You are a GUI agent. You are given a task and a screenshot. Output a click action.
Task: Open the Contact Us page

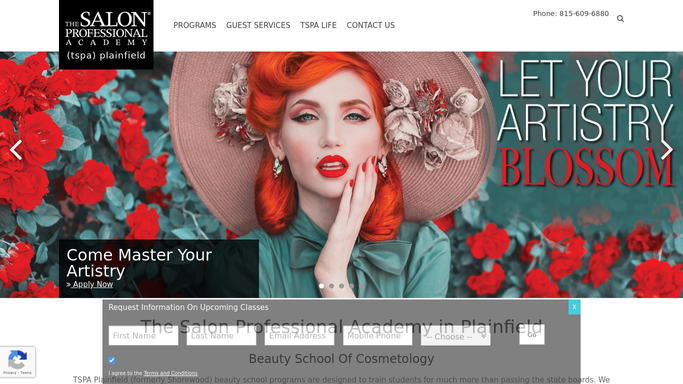coord(371,25)
